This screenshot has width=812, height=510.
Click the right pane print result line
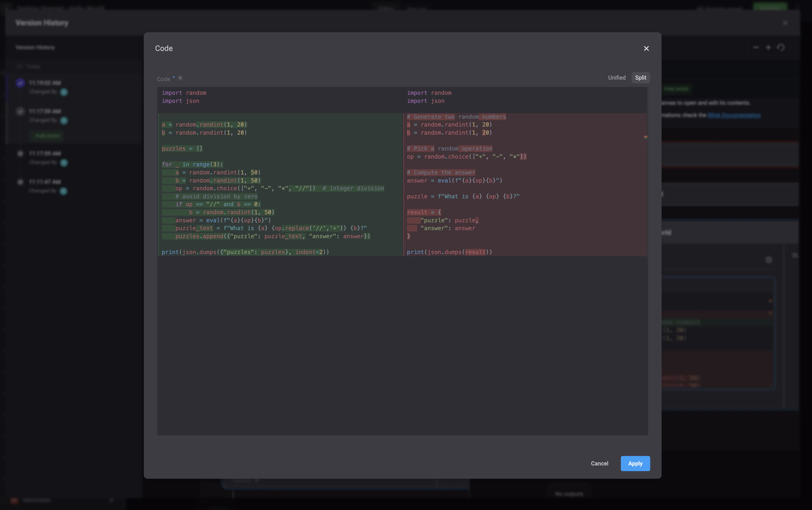click(x=449, y=252)
